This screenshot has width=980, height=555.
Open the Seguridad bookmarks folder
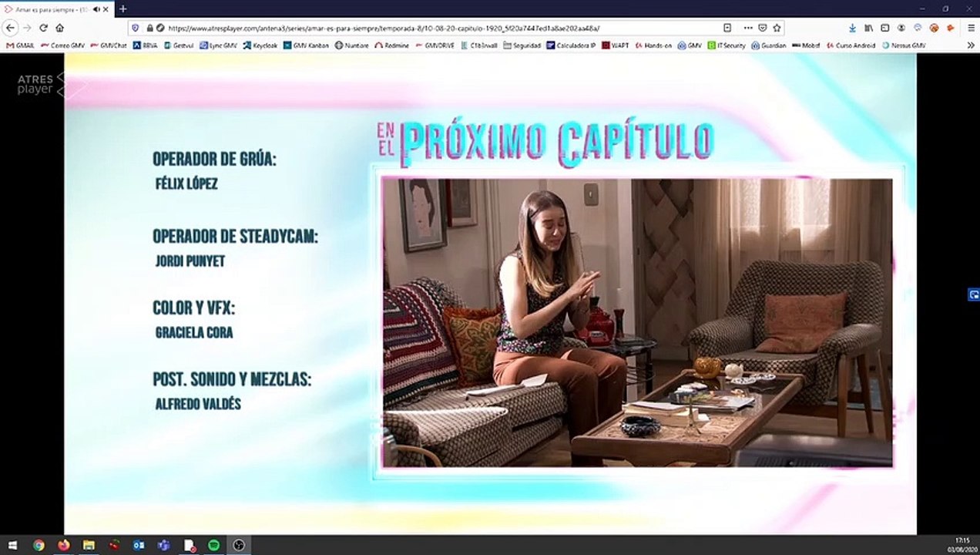[522, 45]
